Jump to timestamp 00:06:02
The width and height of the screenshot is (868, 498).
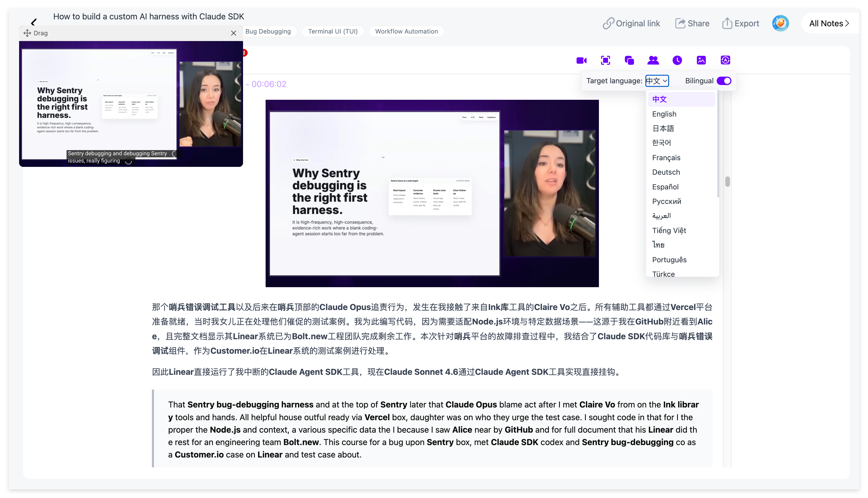[x=269, y=84]
